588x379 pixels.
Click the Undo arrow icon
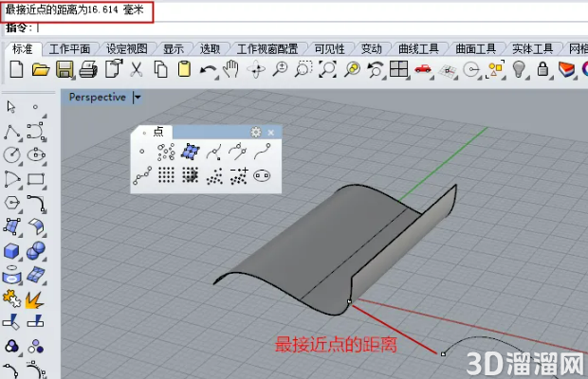209,70
